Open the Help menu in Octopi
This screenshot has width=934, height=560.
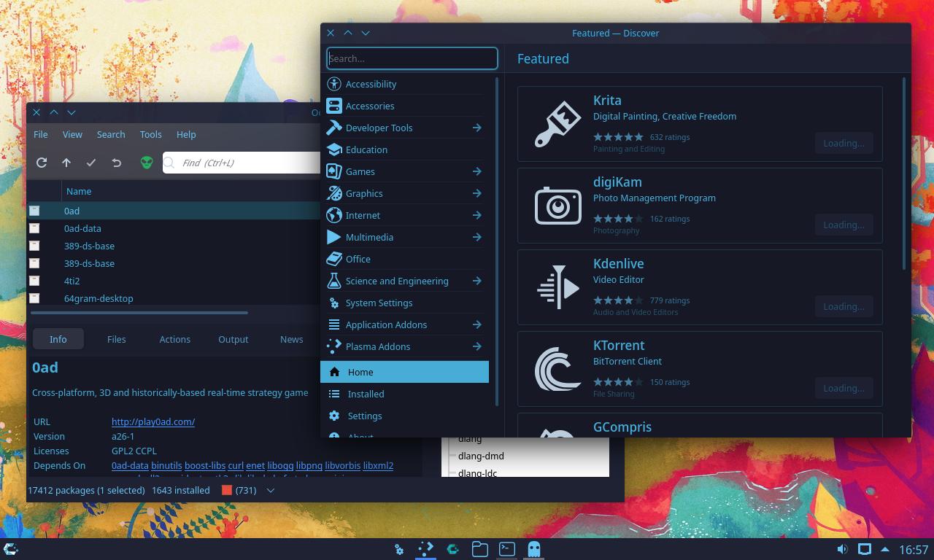pyautogui.click(x=186, y=134)
